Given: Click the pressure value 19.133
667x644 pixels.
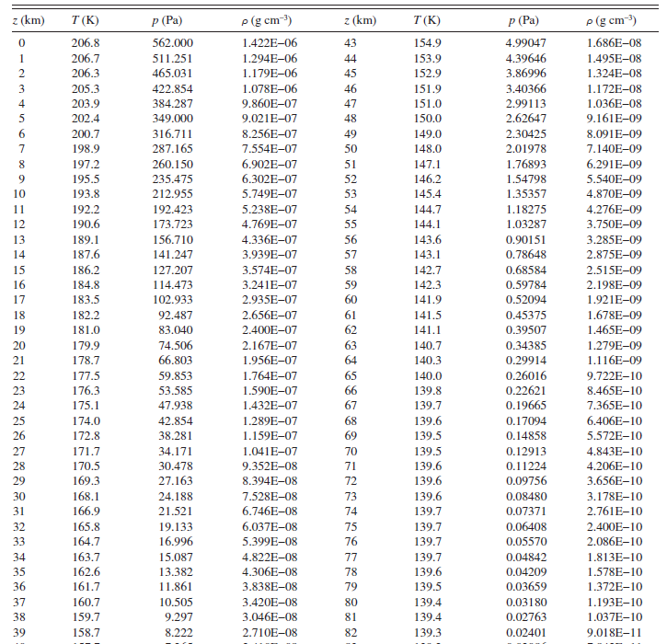Looking at the screenshot, I should [176, 526].
